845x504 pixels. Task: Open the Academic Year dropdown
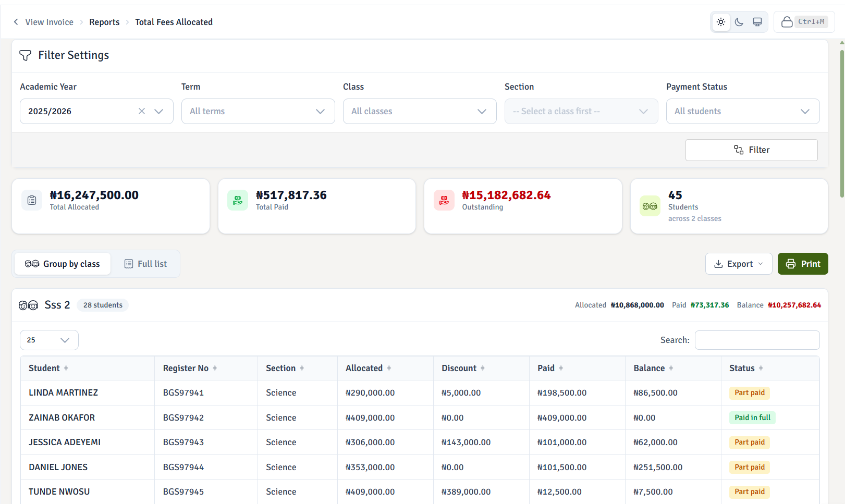(159, 111)
